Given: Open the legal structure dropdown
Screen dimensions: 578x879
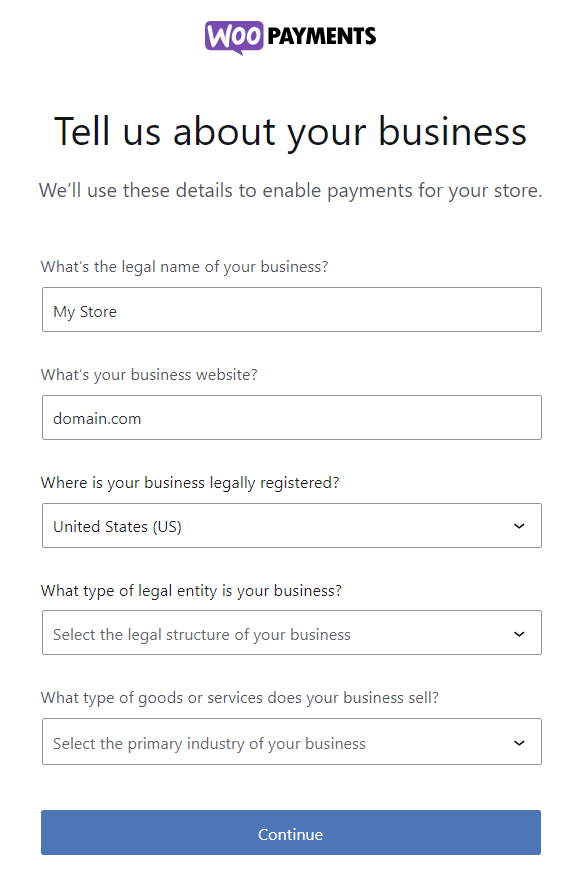Looking at the screenshot, I should (x=290, y=632).
